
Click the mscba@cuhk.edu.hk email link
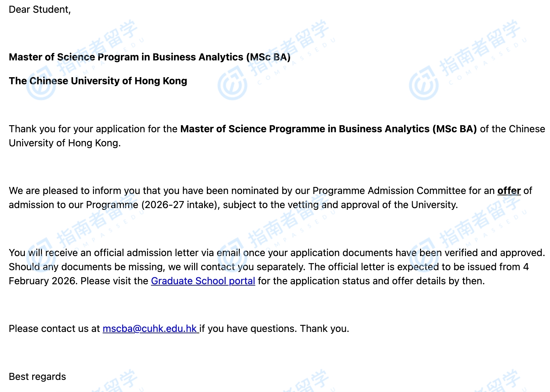(x=150, y=329)
